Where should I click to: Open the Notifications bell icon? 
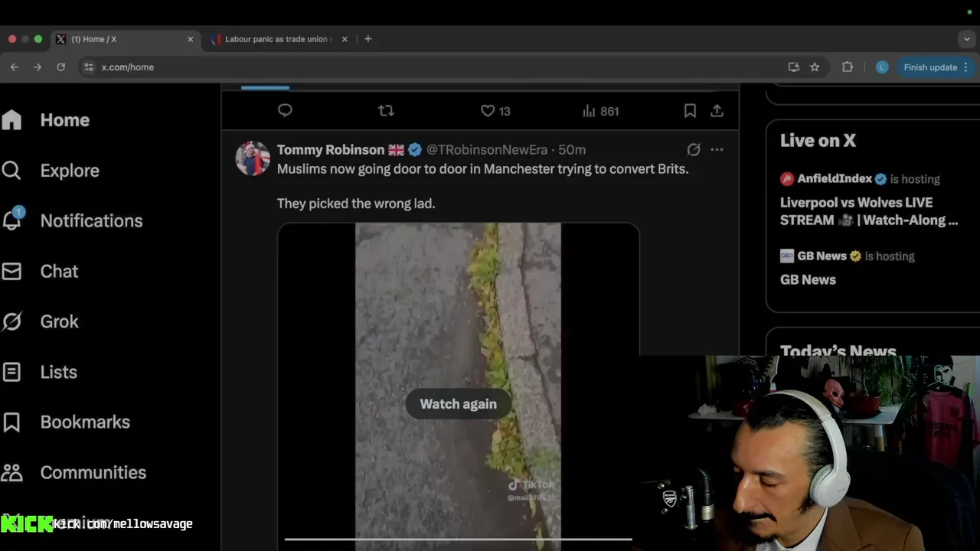(12, 220)
